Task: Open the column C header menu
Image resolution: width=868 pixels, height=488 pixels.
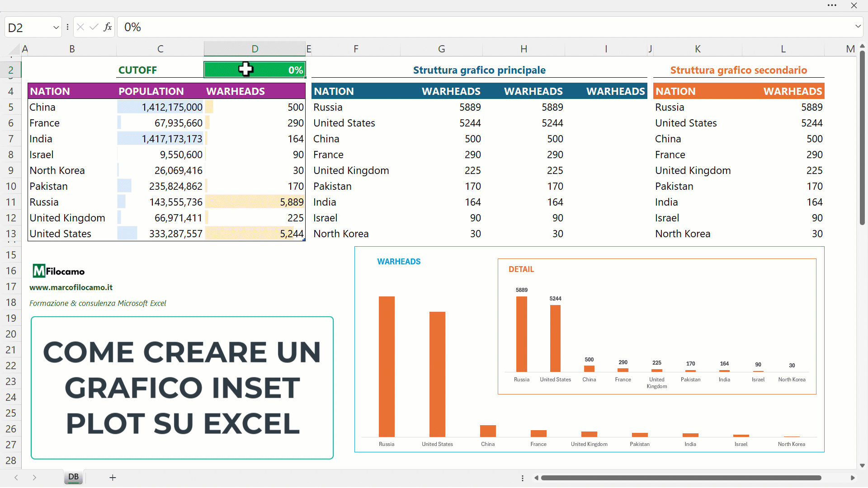Action: (x=160, y=48)
